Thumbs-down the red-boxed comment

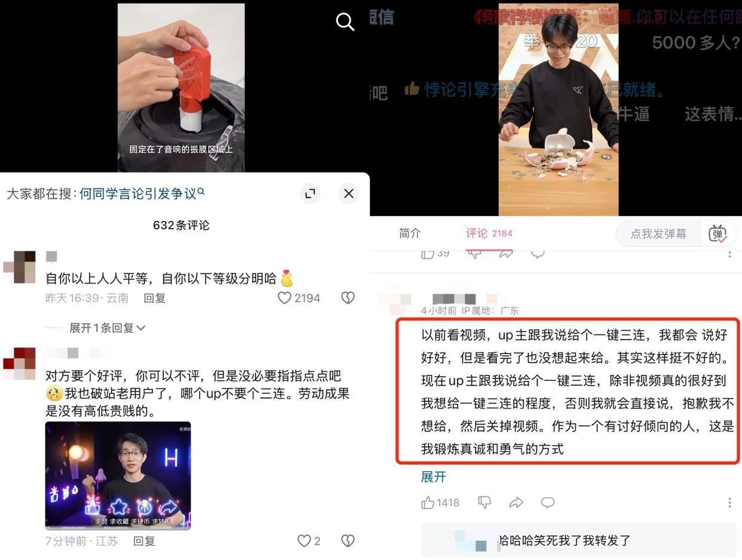pyautogui.click(x=485, y=503)
